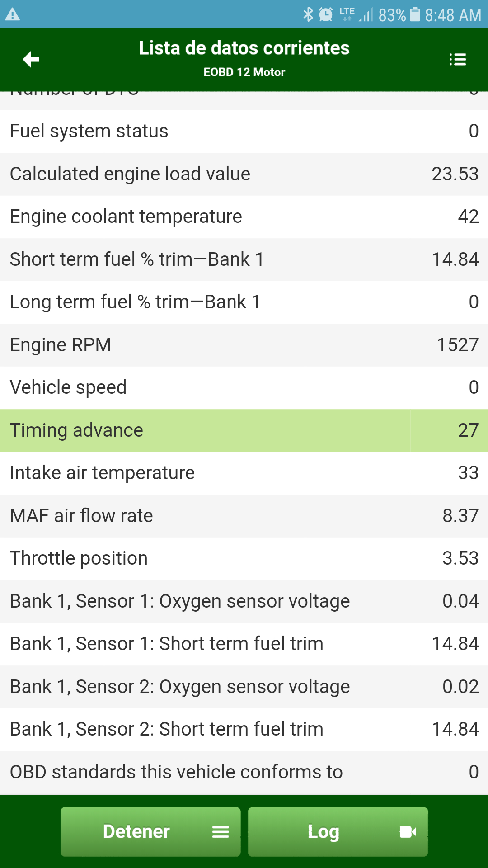Select the Engine RPM row

tap(244, 345)
